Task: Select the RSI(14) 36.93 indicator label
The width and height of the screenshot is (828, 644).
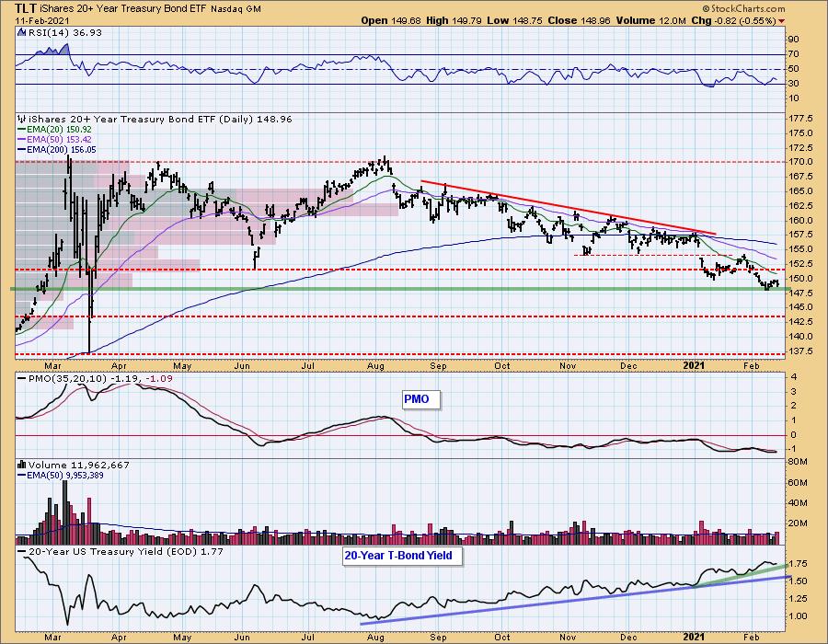Action: pyautogui.click(x=64, y=33)
